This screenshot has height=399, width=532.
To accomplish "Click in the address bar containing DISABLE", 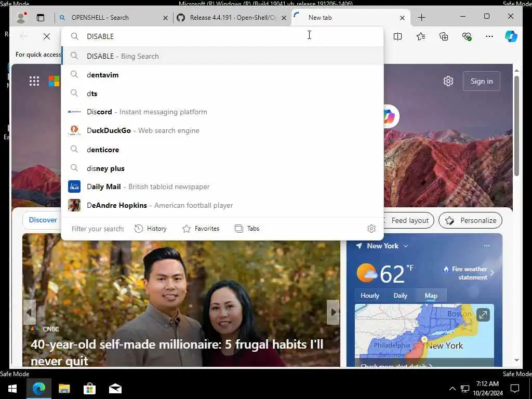I will click(x=222, y=36).
